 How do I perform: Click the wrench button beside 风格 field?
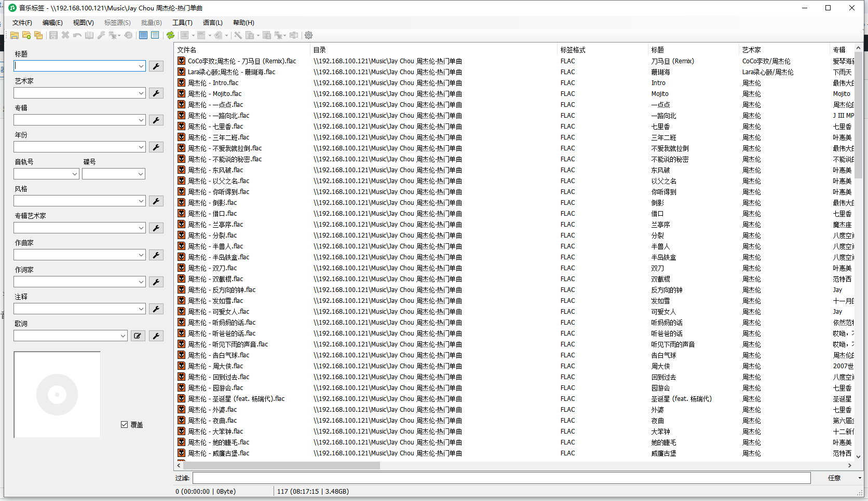point(156,201)
